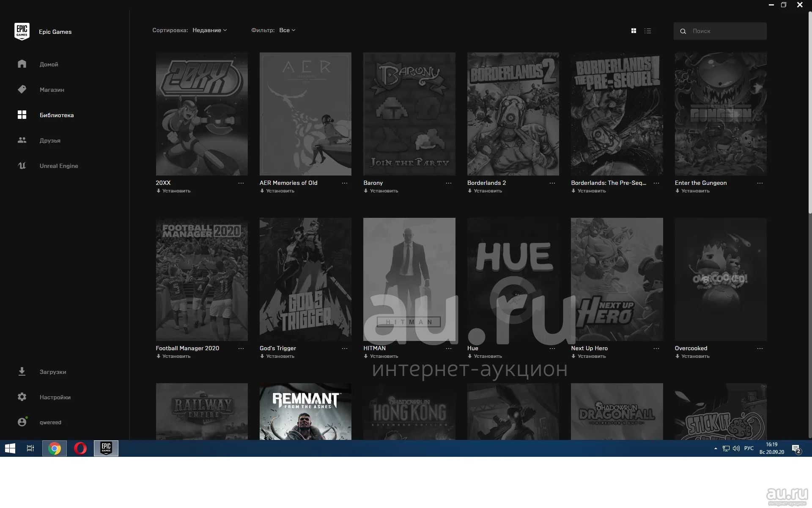Click the search magnifier icon
This screenshot has width=812, height=508.
[683, 31]
